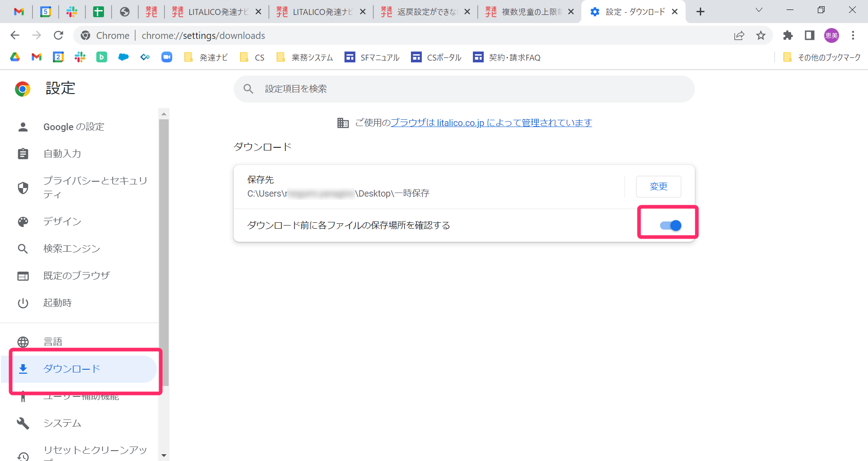The width and height of the screenshot is (868, 461).
Task: Click the user profile avatar
Action: click(831, 35)
